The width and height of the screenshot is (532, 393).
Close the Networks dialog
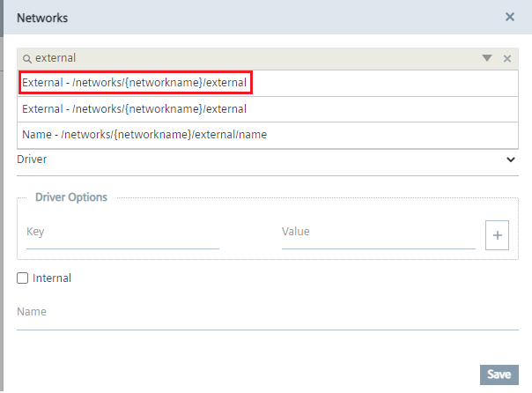point(510,17)
